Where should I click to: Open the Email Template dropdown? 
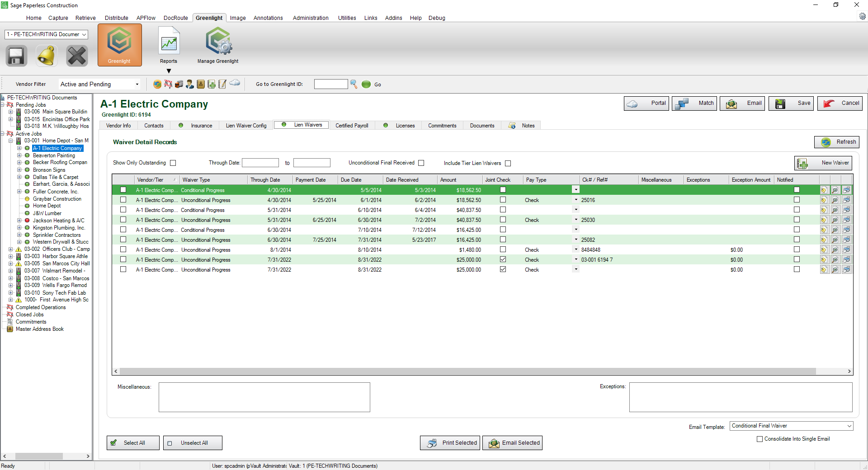(x=791, y=426)
